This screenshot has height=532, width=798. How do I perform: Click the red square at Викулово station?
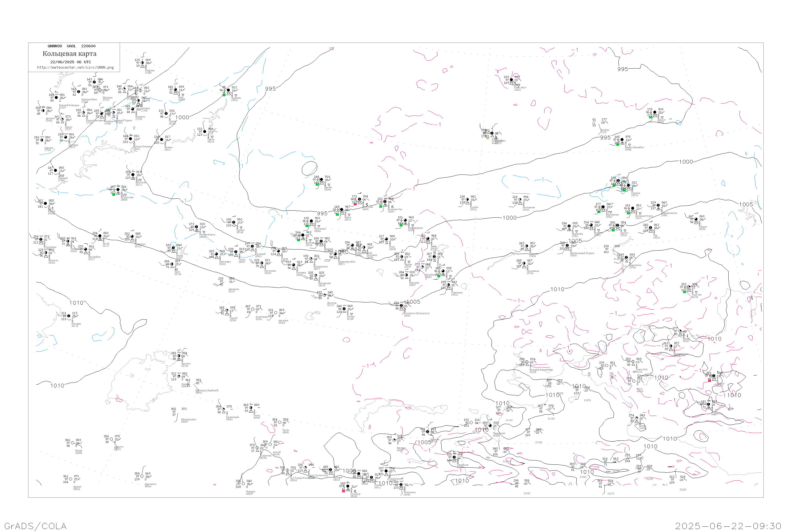click(355, 204)
